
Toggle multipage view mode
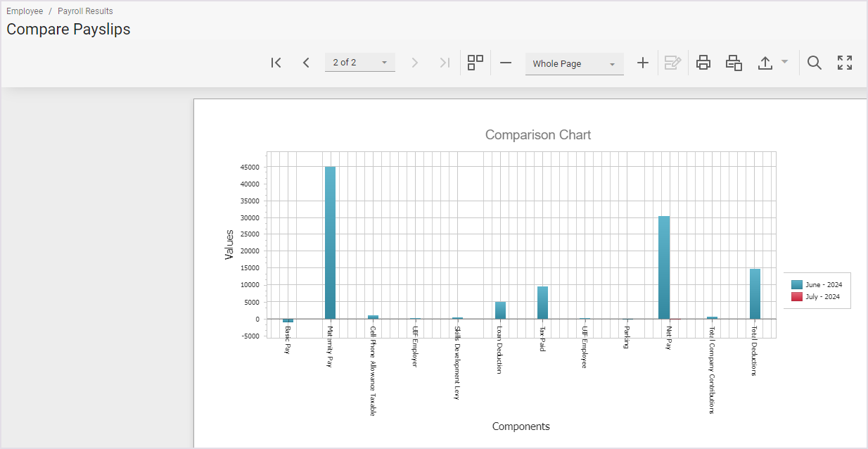476,63
